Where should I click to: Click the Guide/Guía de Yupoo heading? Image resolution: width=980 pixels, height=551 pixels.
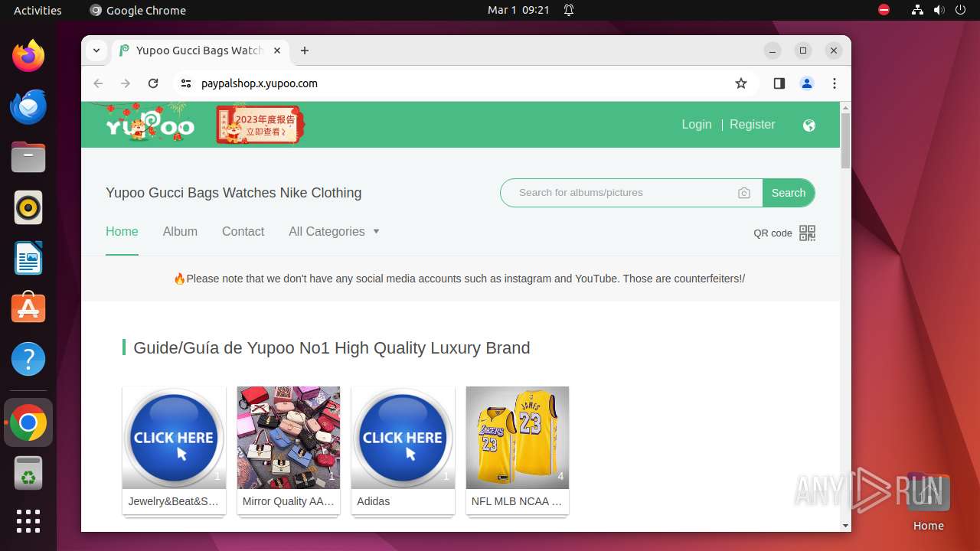(332, 347)
